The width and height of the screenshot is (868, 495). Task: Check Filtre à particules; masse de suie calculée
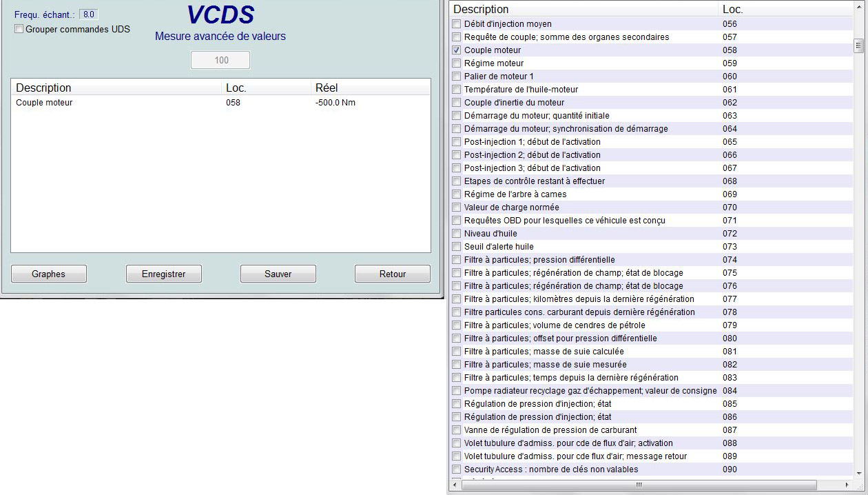[456, 352]
